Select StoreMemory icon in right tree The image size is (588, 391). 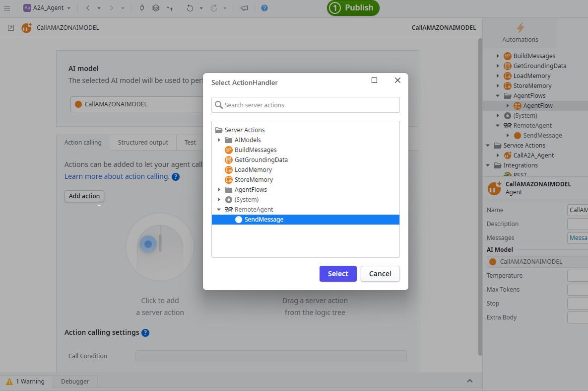point(508,85)
